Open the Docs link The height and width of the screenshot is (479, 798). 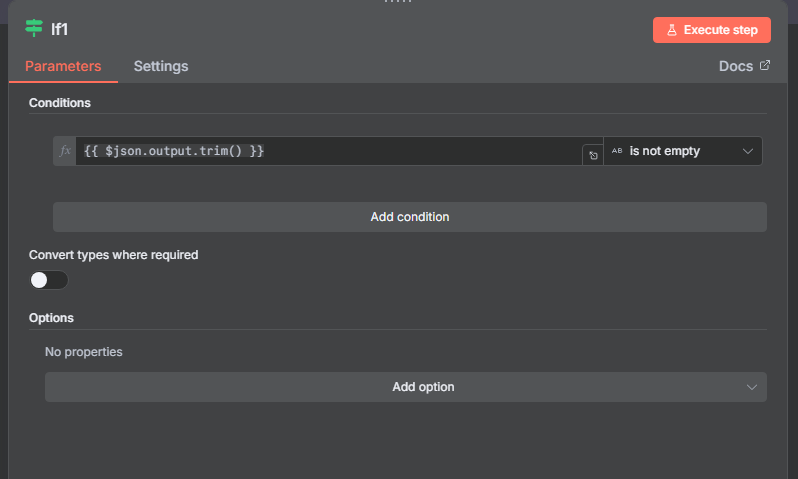point(736,66)
